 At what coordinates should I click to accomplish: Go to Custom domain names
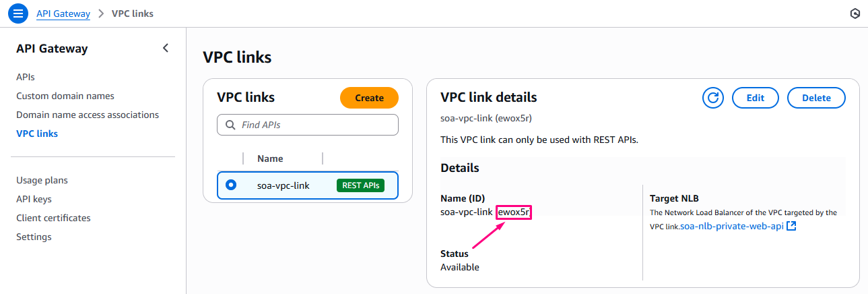click(x=65, y=96)
